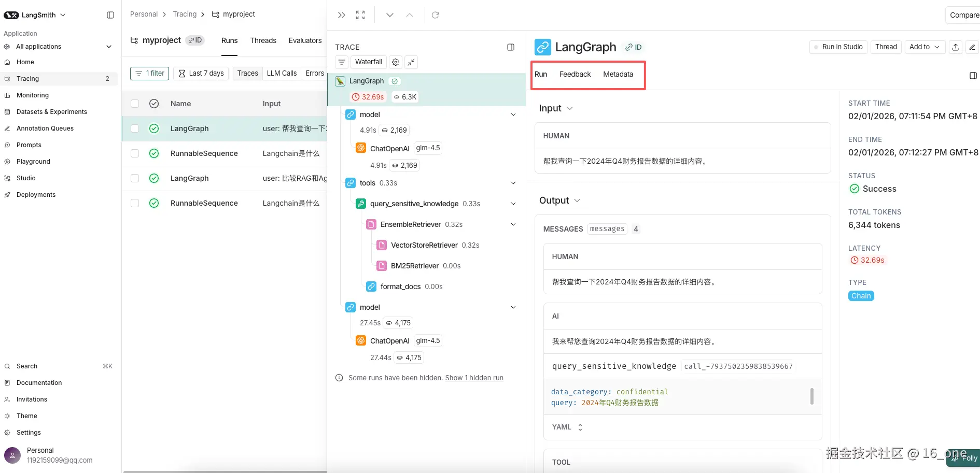This screenshot has width=980, height=473.
Task: Copy myproject ID badge
Action: [x=195, y=40]
